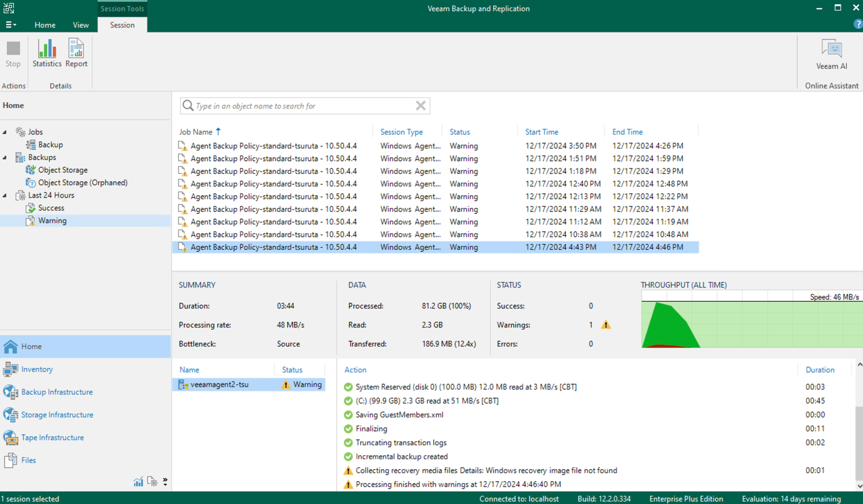Image resolution: width=863 pixels, height=504 pixels.
Task: Click the Duration column header
Action: (x=820, y=370)
